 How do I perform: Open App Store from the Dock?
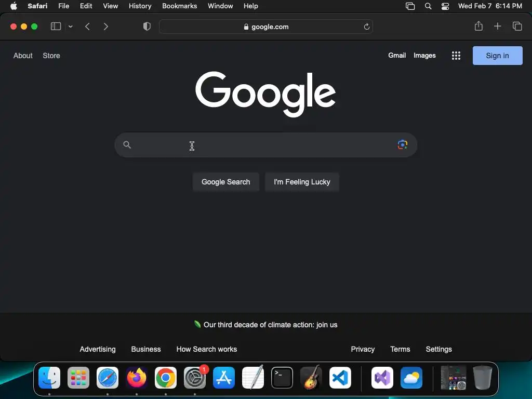tap(224, 378)
